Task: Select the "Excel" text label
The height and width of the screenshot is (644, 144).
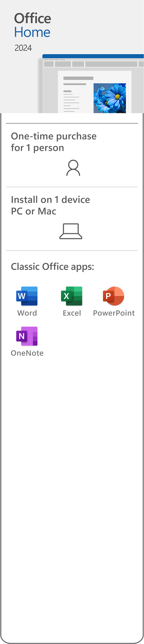Action: click(x=72, y=313)
